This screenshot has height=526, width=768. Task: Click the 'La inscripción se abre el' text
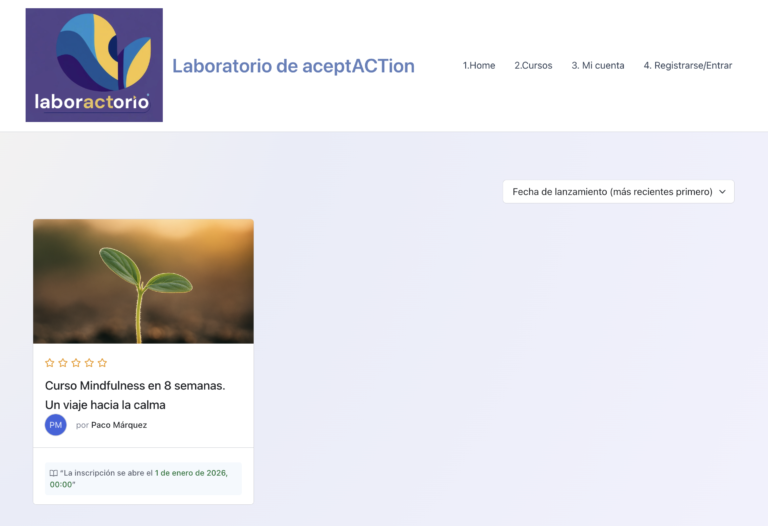107,473
